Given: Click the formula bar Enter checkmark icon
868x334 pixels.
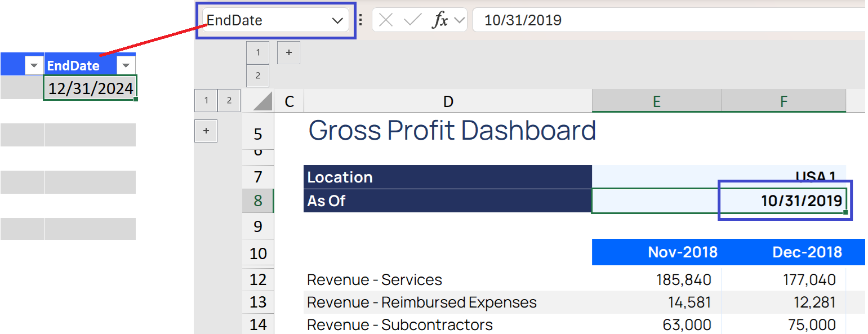Looking at the screenshot, I should tap(413, 20).
